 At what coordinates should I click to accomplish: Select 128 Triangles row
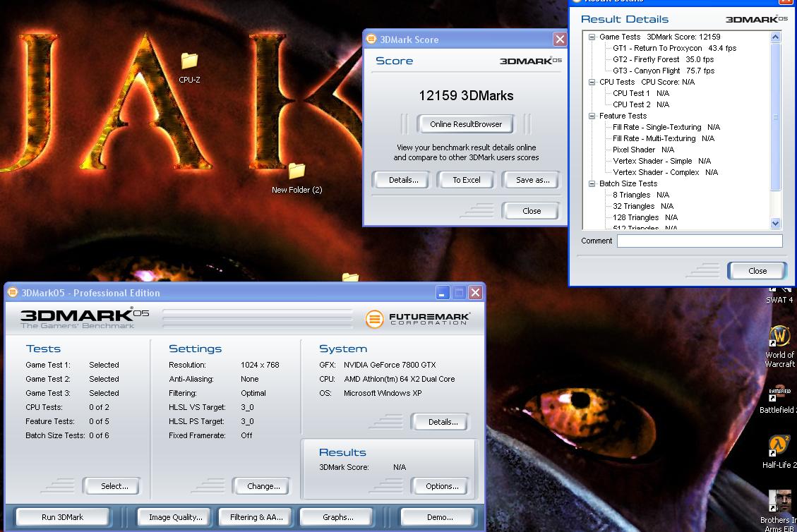[645, 217]
